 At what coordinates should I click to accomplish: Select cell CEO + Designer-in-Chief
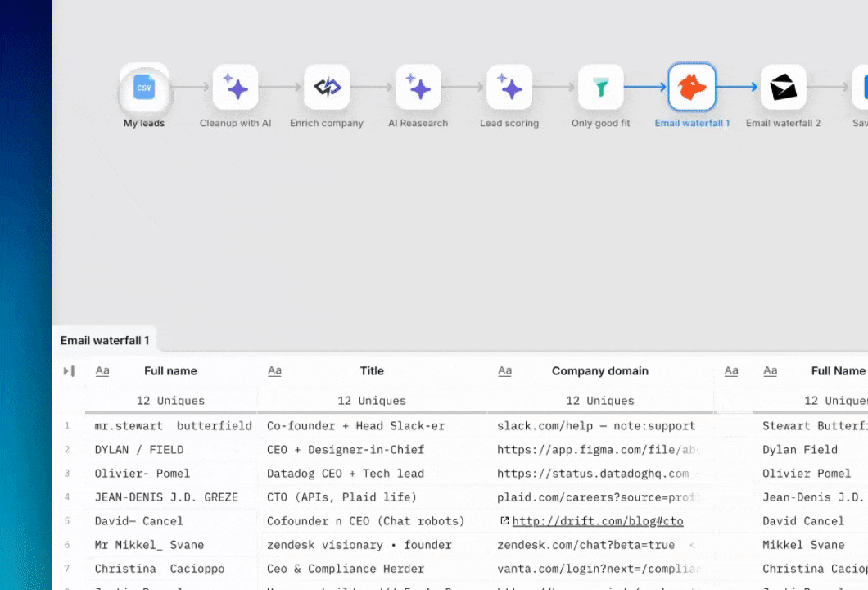pyautogui.click(x=372, y=449)
